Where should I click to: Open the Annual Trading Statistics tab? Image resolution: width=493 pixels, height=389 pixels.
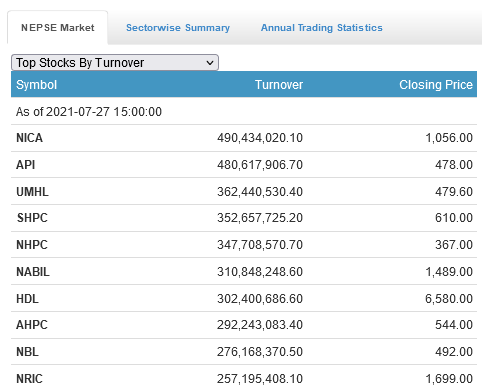click(x=322, y=28)
